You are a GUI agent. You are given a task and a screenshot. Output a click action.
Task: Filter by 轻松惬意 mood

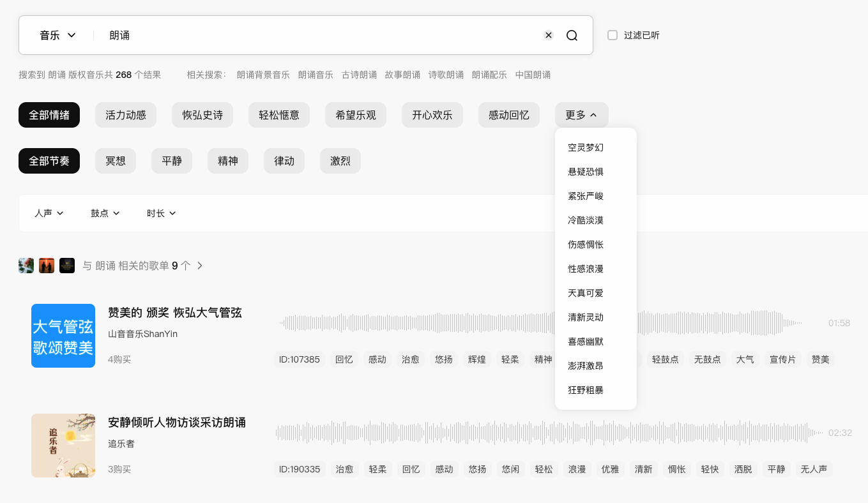[279, 115]
